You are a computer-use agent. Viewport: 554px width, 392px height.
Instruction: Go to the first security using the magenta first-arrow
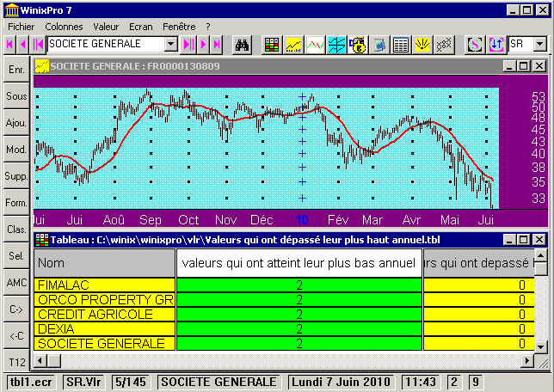[10, 45]
